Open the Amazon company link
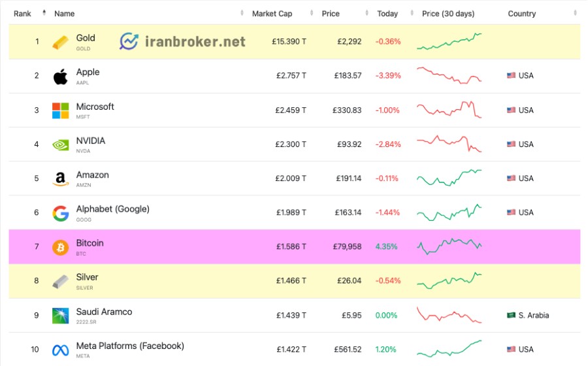The height and width of the screenshot is (366, 588). coord(92,175)
